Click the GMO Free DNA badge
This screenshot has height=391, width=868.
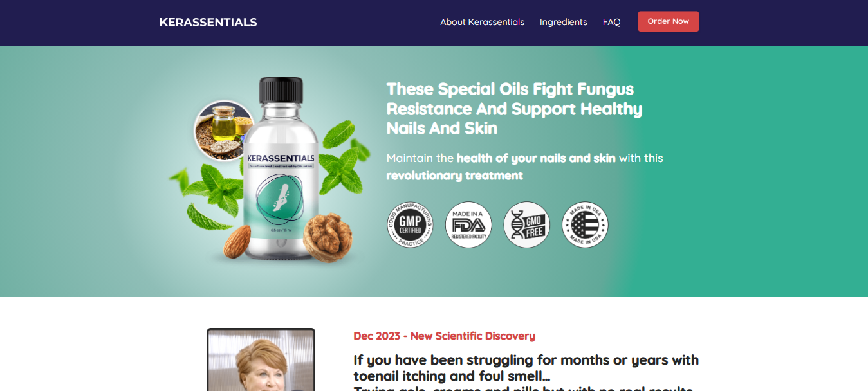527,224
